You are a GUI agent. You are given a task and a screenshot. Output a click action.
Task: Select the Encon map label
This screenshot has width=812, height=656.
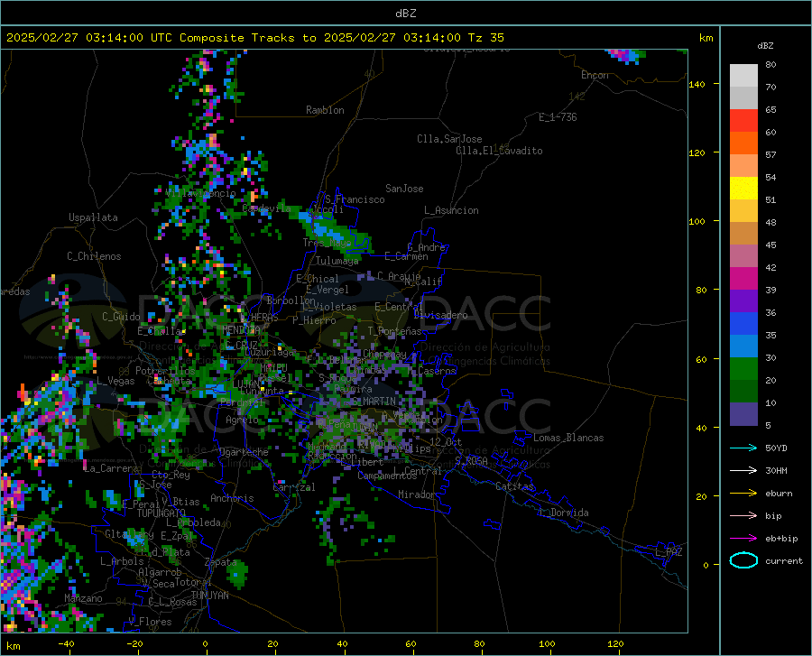pyautogui.click(x=595, y=75)
